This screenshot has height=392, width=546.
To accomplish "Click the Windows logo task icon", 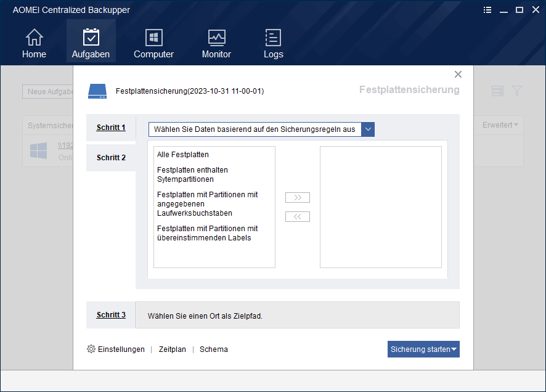I will point(39,150).
